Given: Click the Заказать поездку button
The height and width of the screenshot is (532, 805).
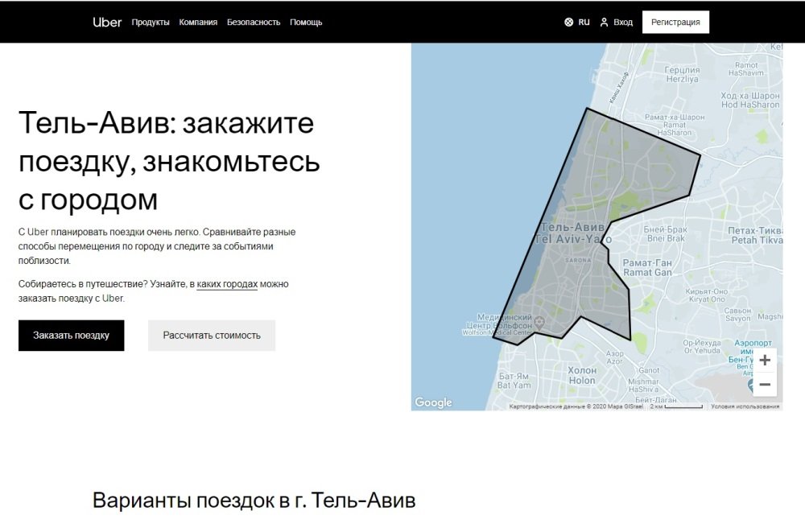Looking at the screenshot, I should [72, 336].
